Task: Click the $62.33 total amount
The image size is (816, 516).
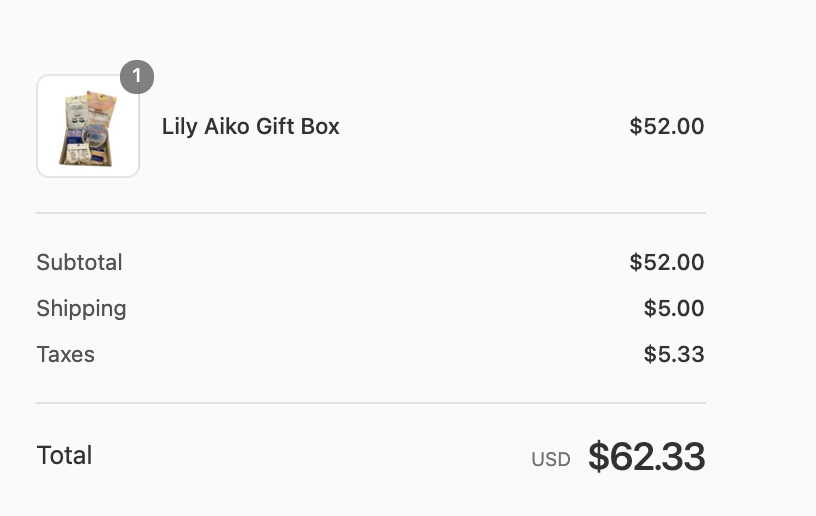Action: [x=646, y=457]
